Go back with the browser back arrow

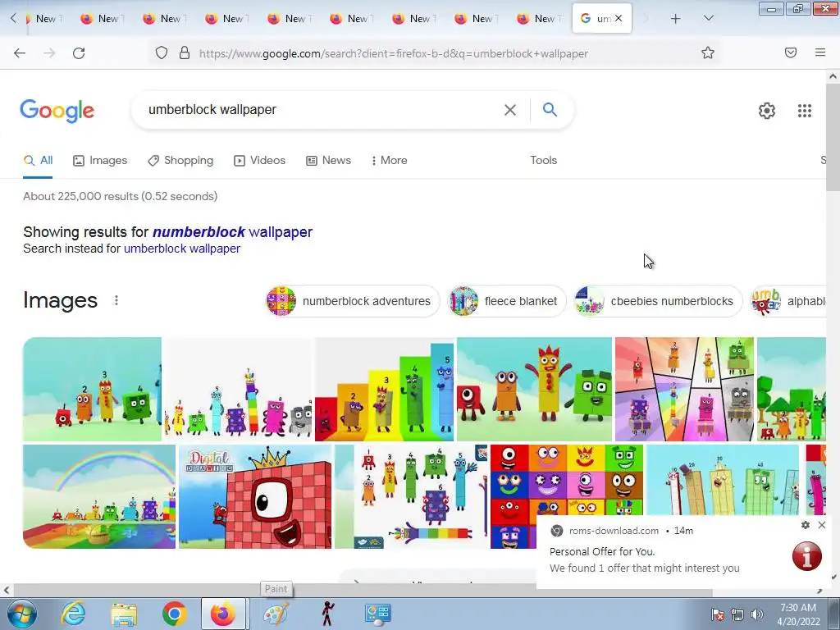[20, 53]
